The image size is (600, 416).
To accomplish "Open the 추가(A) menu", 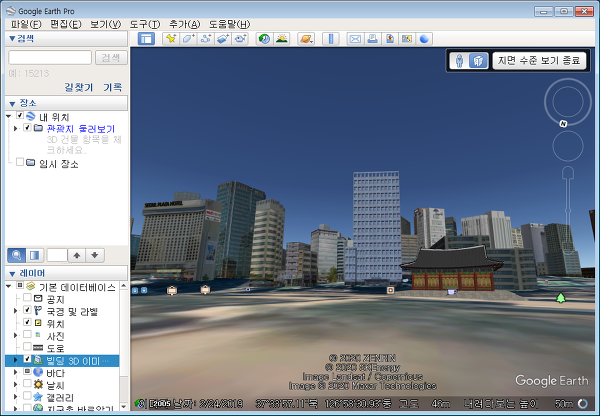I will pos(184,24).
